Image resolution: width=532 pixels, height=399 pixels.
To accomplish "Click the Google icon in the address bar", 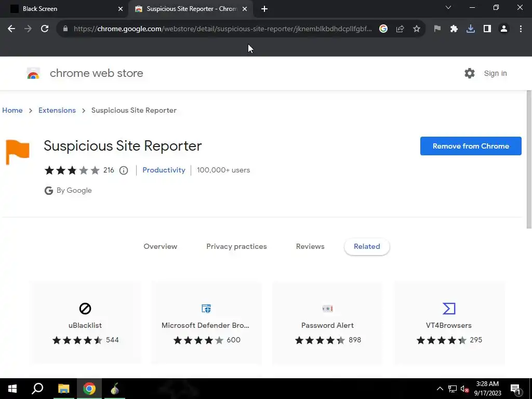I will (383, 29).
